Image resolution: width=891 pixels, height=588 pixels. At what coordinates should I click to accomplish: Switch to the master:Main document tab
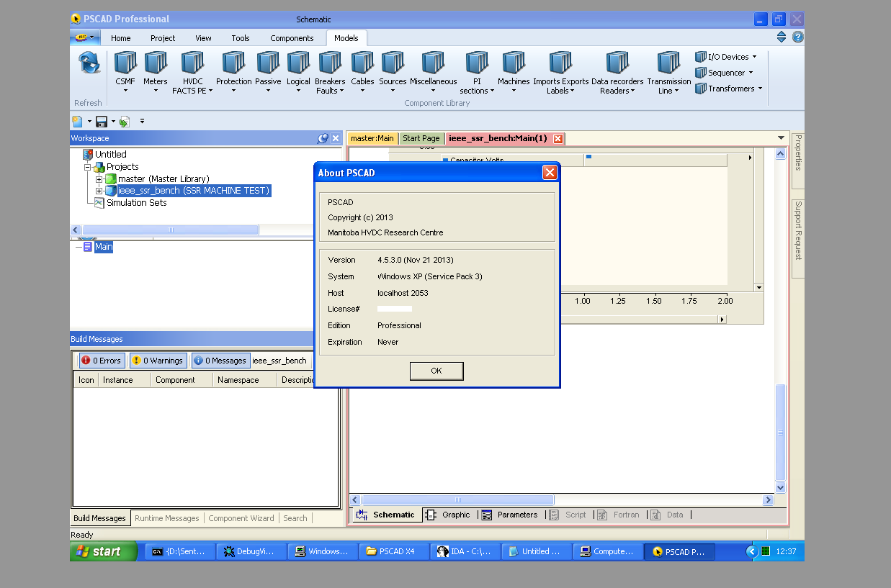[372, 138]
